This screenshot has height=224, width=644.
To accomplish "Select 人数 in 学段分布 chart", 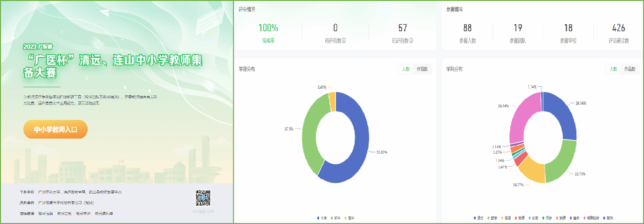I will pyautogui.click(x=405, y=69).
